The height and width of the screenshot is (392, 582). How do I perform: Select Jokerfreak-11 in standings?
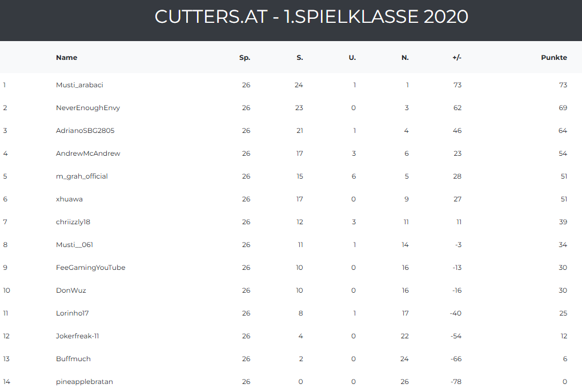pyautogui.click(x=78, y=336)
